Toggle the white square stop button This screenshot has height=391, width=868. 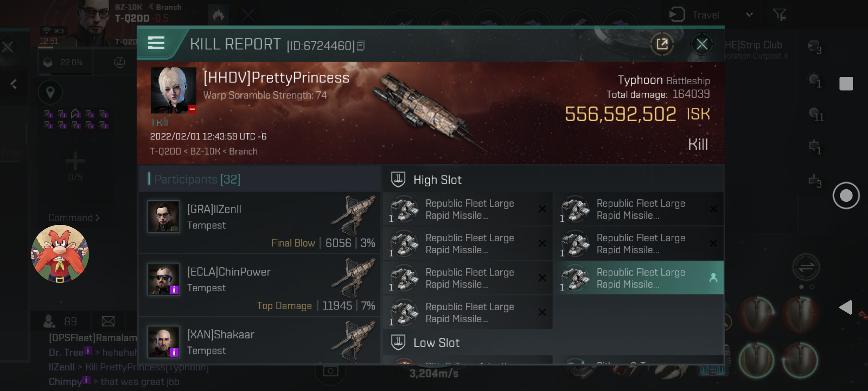point(846,84)
